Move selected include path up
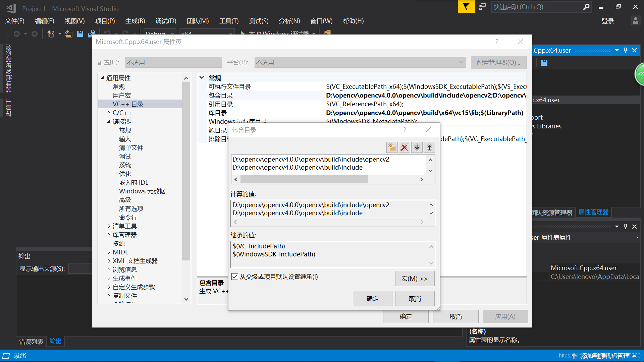Screen dimensions: 644x362 (429, 147)
